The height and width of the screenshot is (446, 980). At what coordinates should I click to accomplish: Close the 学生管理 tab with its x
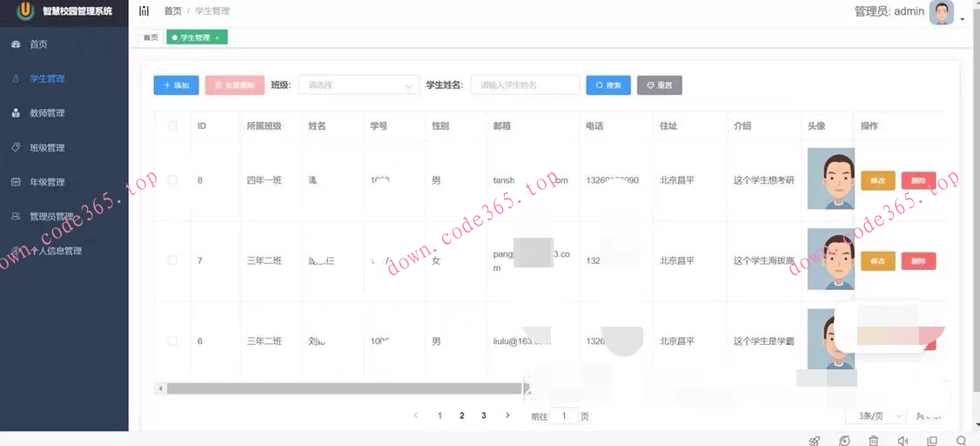(217, 38)
